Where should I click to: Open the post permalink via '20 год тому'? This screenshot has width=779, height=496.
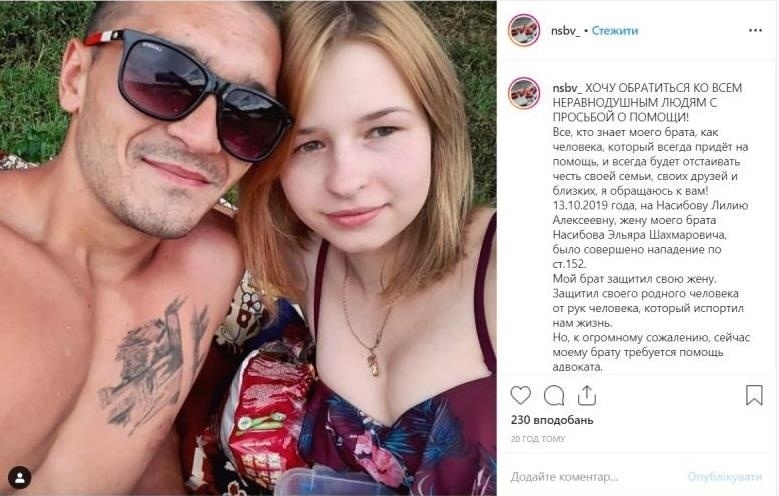tap(538, 439)
